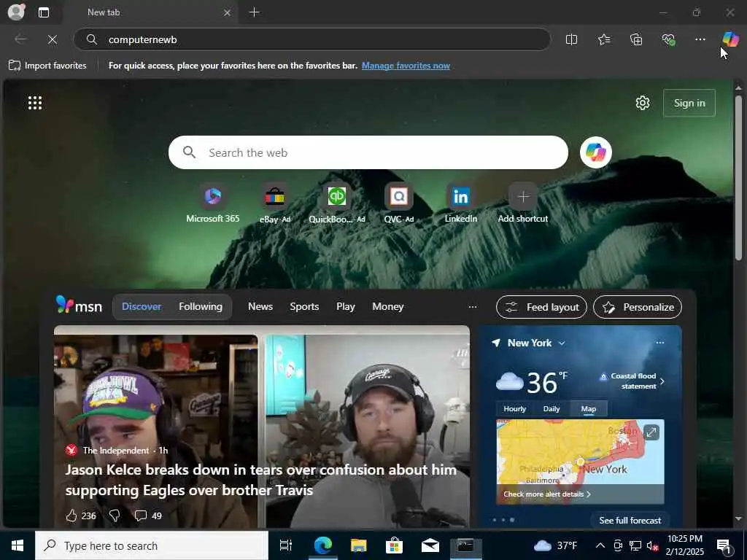Screen dimensions: 747x560
Task: Open the QVC shortcut tile
Action: [399, 203]
